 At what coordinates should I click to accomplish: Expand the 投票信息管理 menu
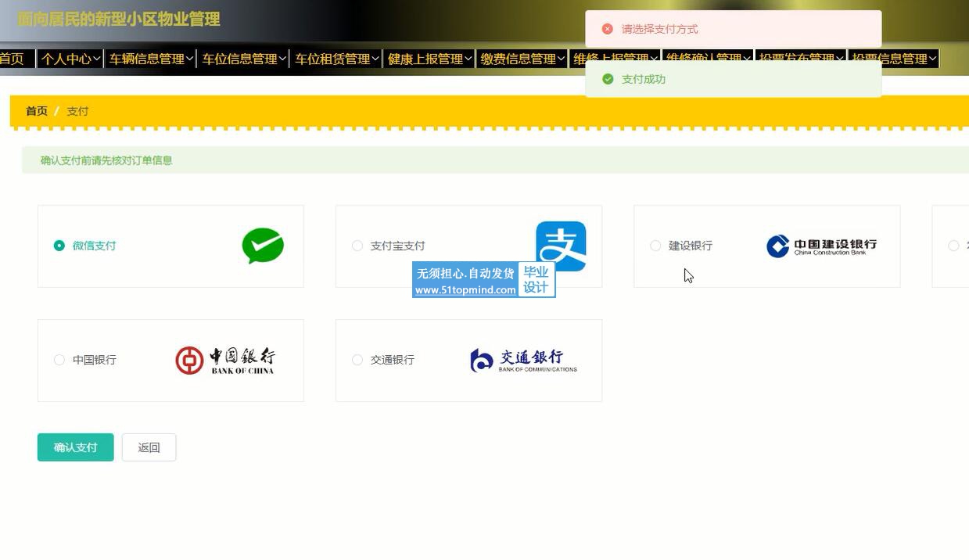894,59
